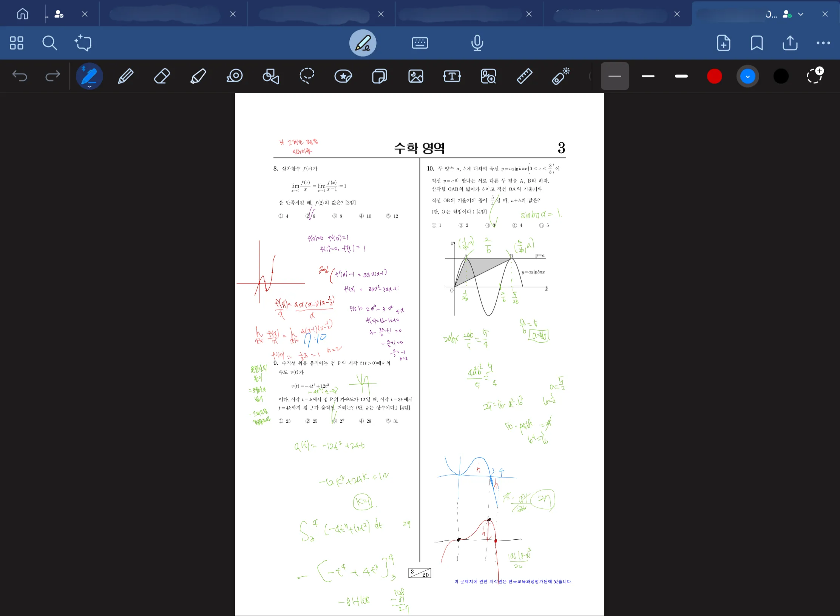Toggle the pen editing mode button

point(363,43)
